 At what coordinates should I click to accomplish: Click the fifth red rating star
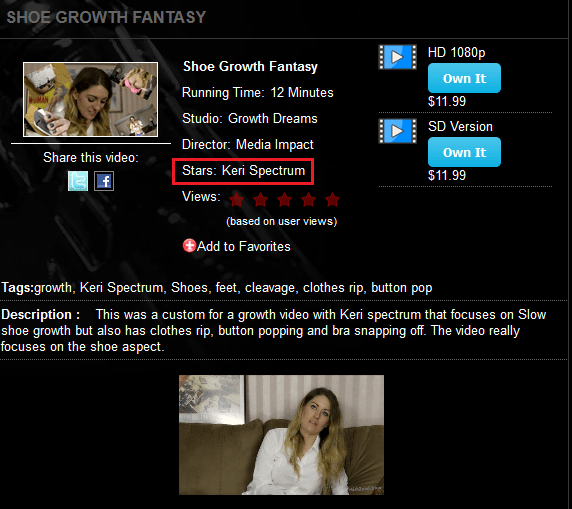[332, 200]
